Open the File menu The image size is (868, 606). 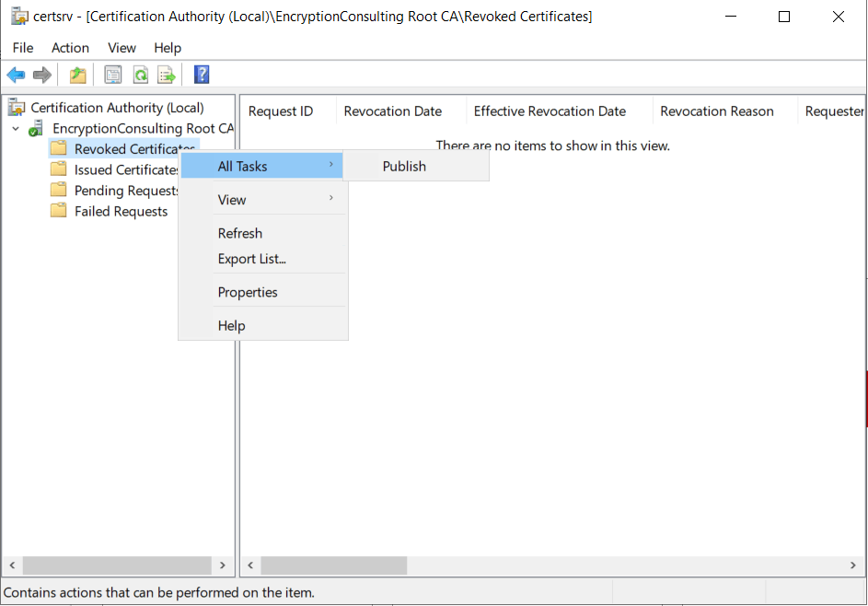23,48
